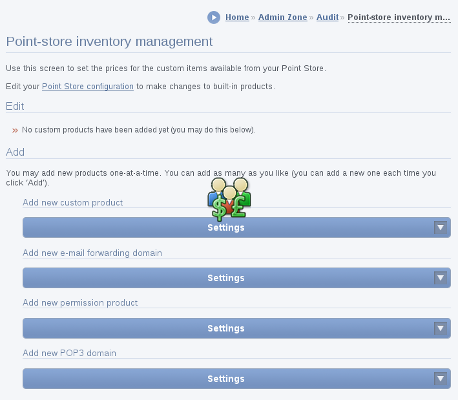Select the Add new custom product heading
The image size is (458, 400).
coord(73,203)
